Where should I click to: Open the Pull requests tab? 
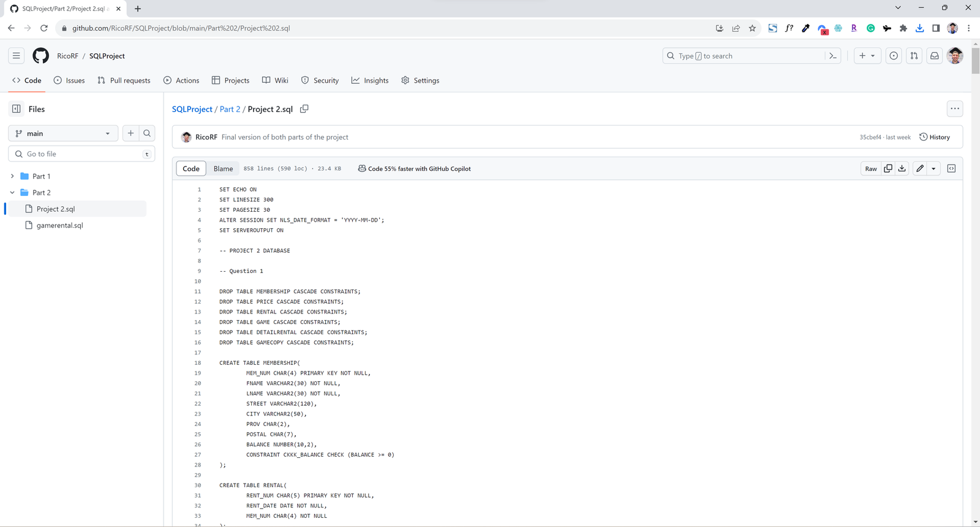(x=124, y=80)
